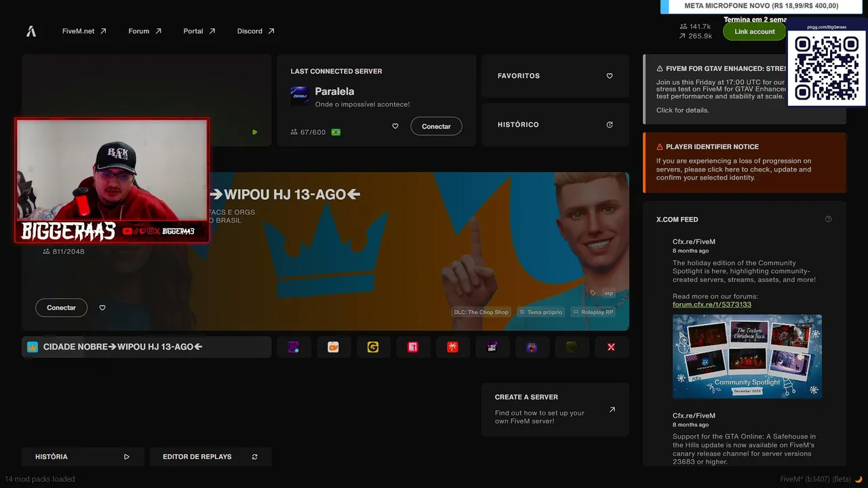
Task: Open the Discord link
Action: [x=256, y=31]
